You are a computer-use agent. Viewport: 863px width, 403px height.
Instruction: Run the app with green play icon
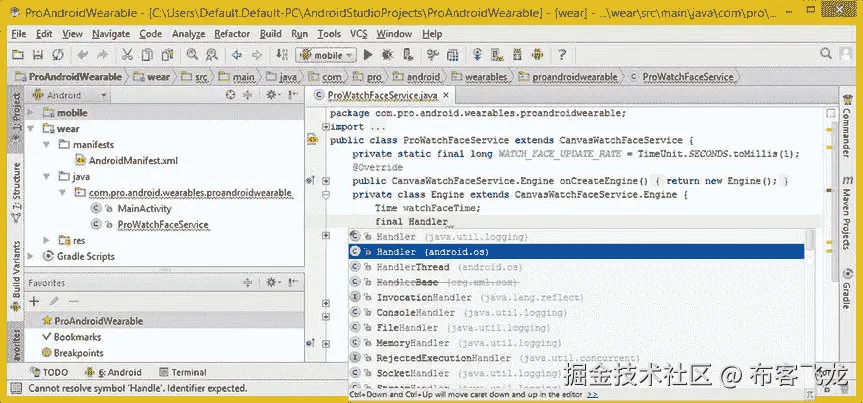[x=368, y=55]
